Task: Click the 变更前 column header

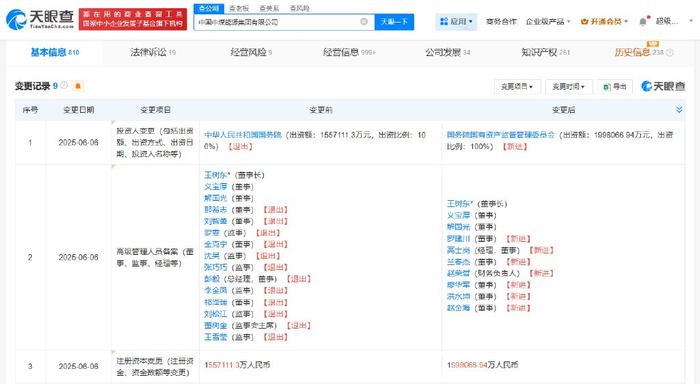Action: point(321,109)
